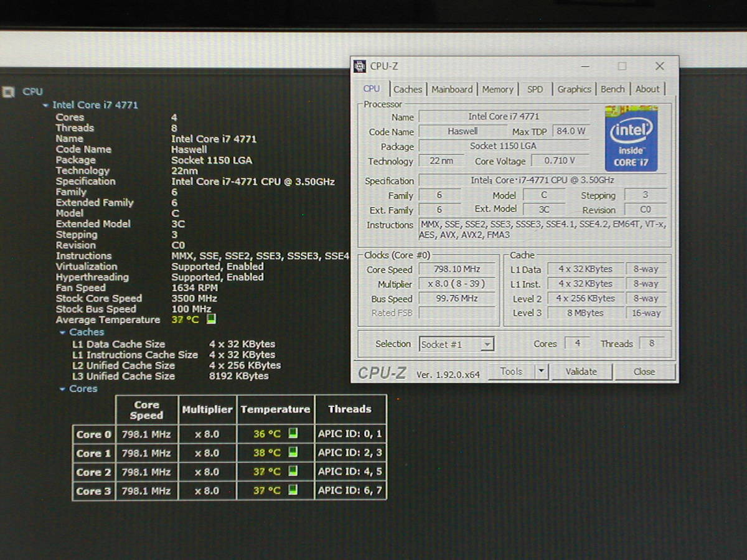
Task: Click the Intel Core i7 logo badge
Action: pyautogui.click(x=631, y=139)
